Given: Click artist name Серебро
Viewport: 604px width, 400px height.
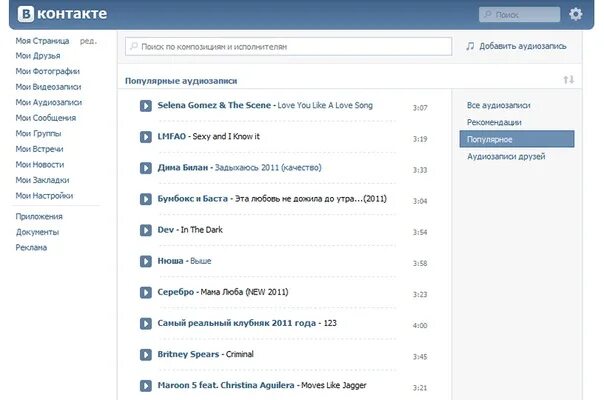Looking at the screenshot, I should tap(176, 292).
